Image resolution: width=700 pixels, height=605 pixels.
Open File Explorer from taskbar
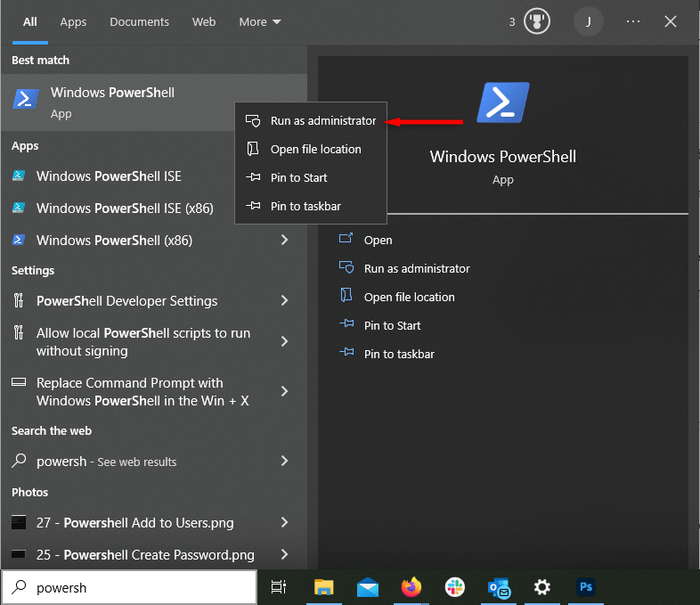[324, 587]
